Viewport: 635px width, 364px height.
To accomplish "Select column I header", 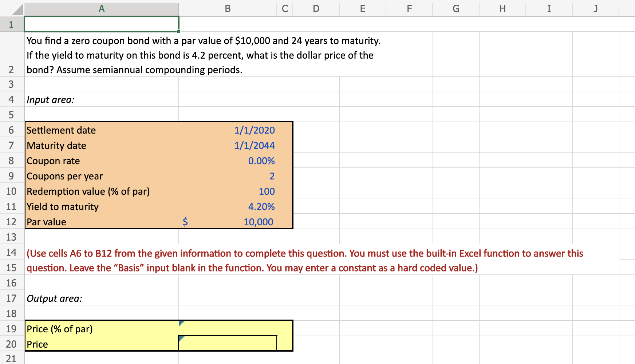I will [549, 8].
